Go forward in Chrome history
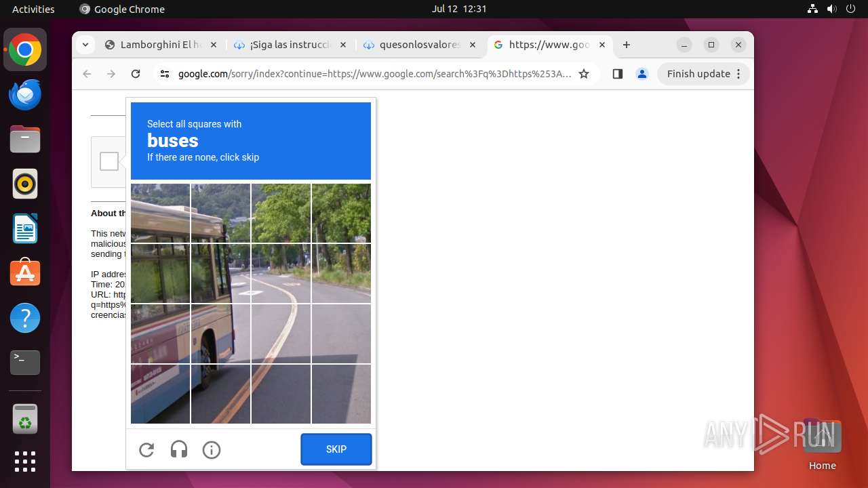 (x=111, y=74)
